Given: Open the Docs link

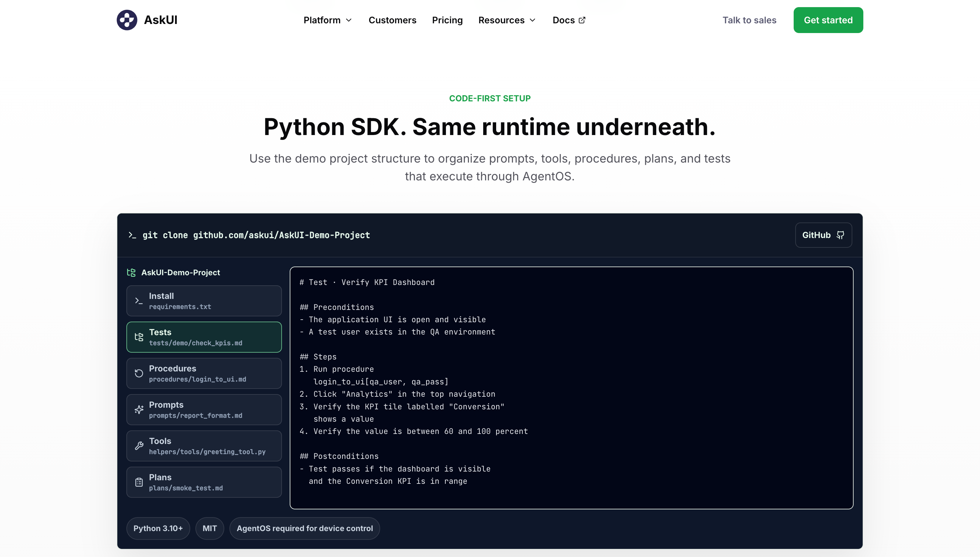Looking at the screenshot, I should pos(569,20).
